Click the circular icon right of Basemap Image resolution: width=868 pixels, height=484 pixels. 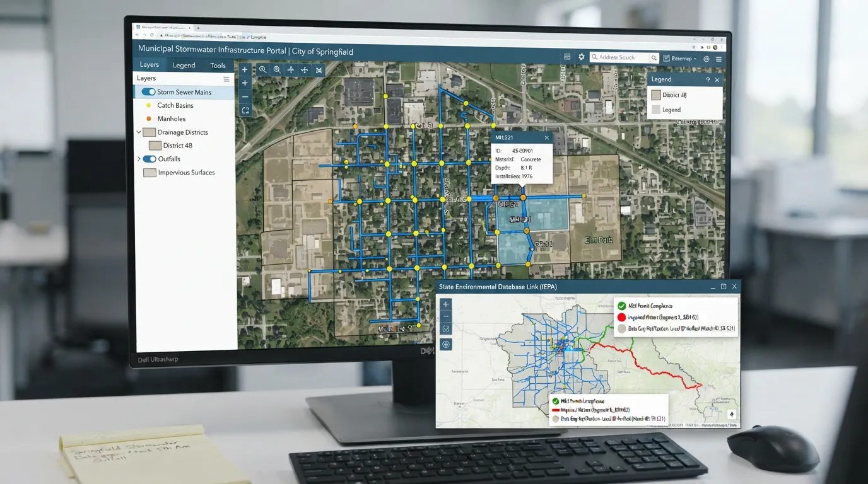(x=706, y=59)
